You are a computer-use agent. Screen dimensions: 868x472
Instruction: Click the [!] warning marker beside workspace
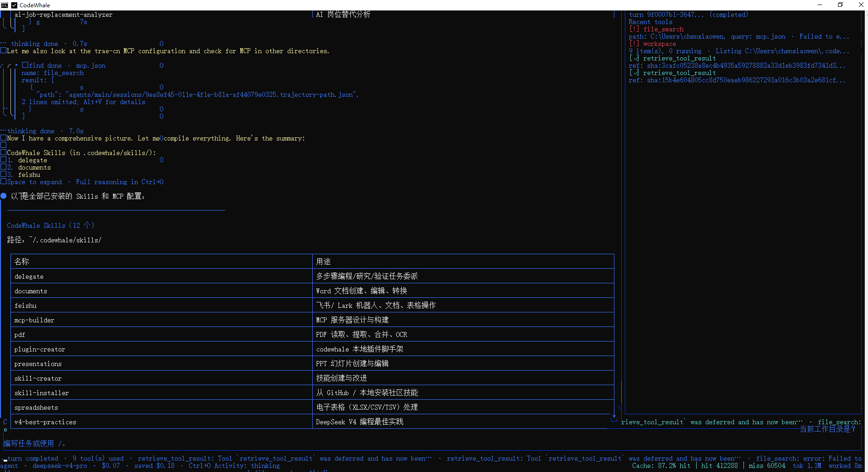634,44
